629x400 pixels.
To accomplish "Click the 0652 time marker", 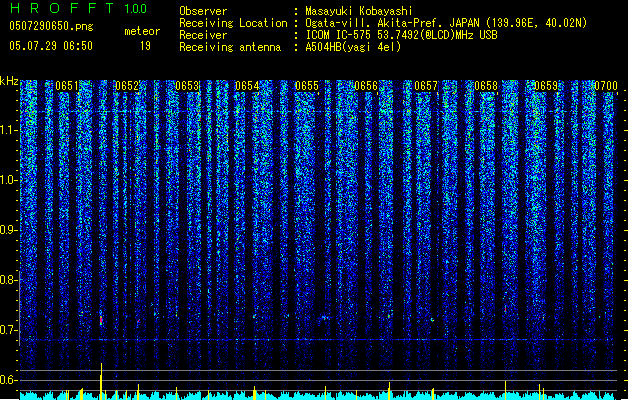I will (x=127, y=86).
